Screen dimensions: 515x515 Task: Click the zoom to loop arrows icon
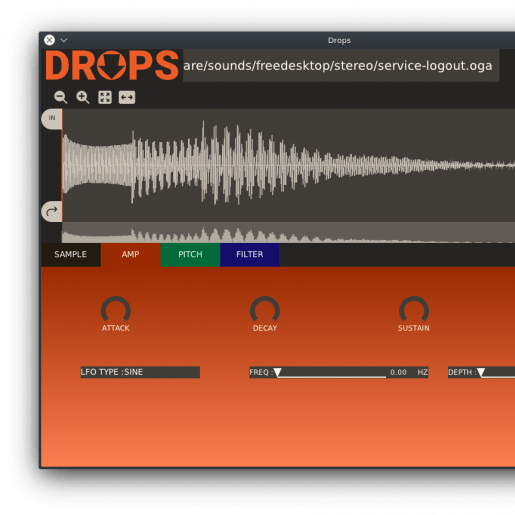tap(127, 97)
